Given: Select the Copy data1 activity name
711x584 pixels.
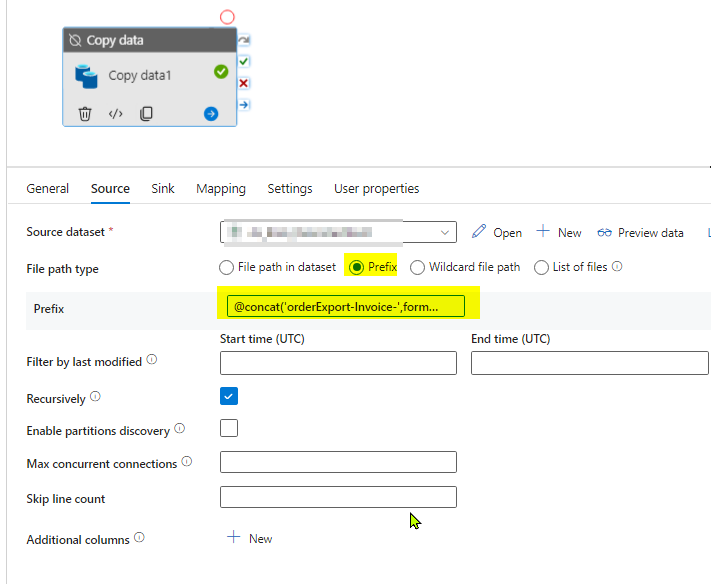Looking at the screenshot, I should [x=140, y=75].
